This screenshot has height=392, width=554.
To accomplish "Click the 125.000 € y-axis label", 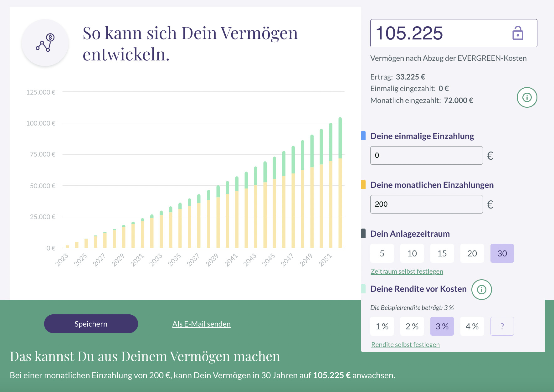I will click(x=41, y=92).
